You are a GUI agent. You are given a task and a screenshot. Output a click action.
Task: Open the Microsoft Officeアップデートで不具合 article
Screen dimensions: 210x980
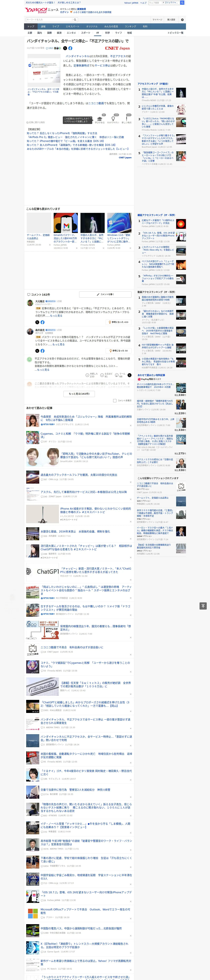pos(85,911)
